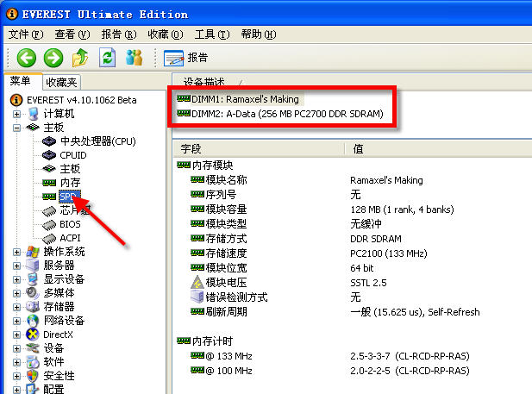The width and height of the screenshot is (532, 394).
Task: Click the 中央处理器(CPU) chip icon
Action: click(49, 141)
